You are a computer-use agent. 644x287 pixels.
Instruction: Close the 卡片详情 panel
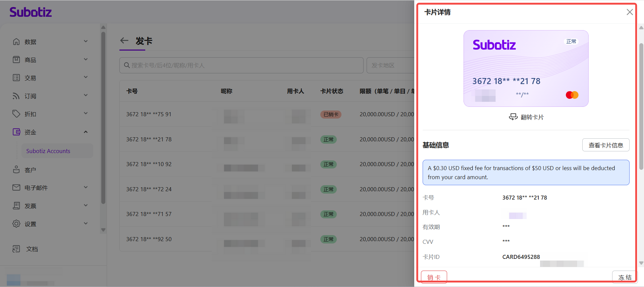[630, 12]
